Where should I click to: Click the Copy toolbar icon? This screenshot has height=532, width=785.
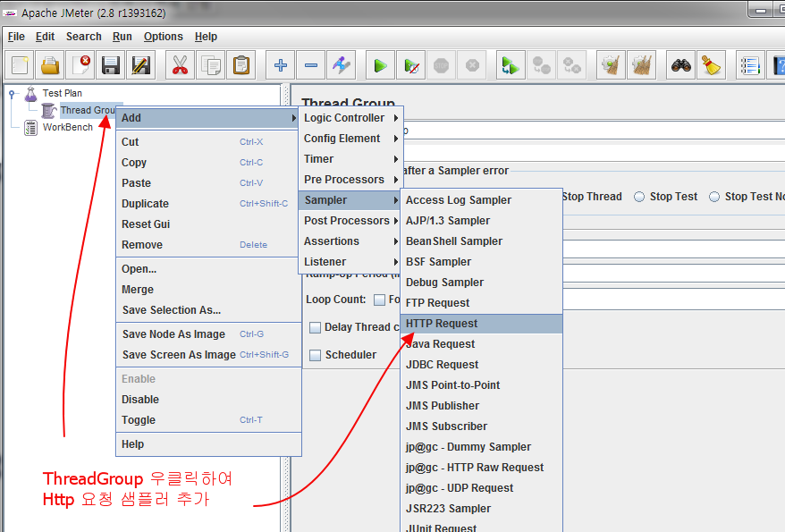(x=211, y=65)
